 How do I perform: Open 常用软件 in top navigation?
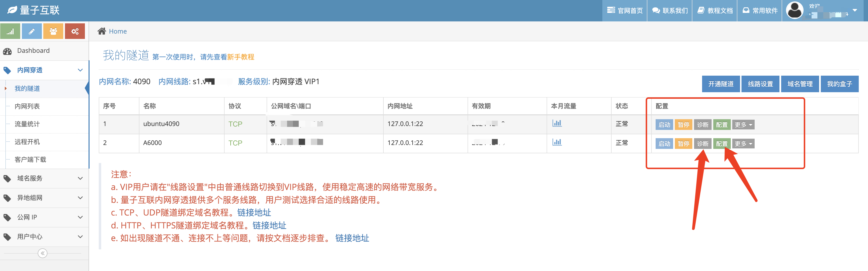759,10
